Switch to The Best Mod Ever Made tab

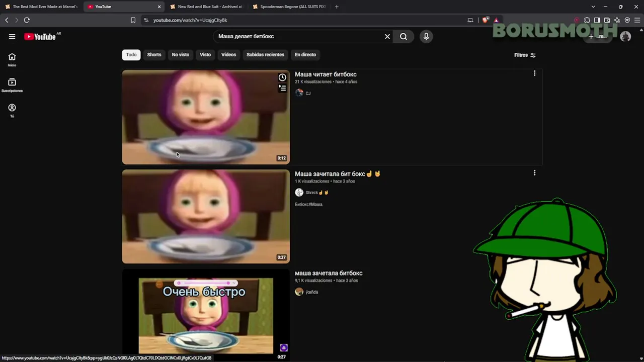[x=41, y=7]
